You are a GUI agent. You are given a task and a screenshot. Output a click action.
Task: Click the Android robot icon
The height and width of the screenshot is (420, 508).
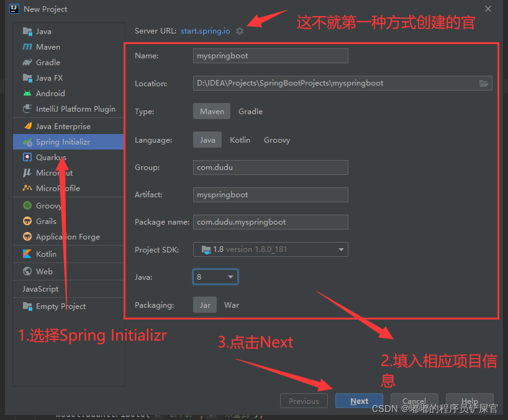(27, 94)
